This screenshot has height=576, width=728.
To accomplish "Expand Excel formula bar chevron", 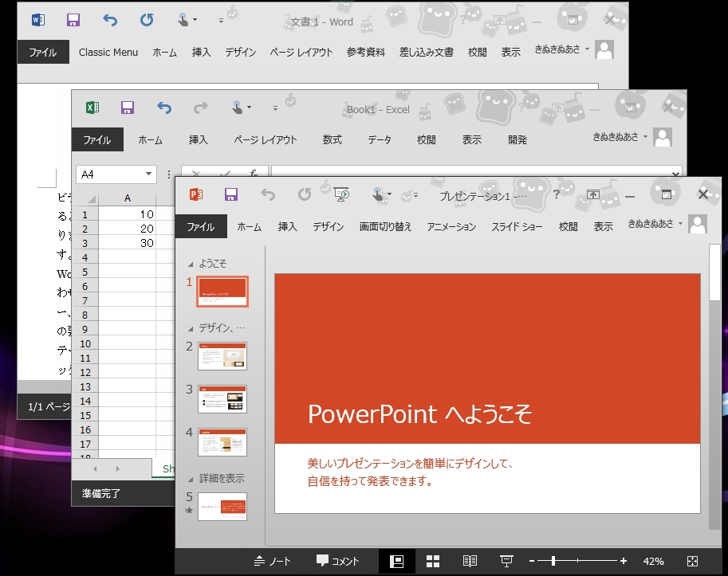I will tap(676, 174).
